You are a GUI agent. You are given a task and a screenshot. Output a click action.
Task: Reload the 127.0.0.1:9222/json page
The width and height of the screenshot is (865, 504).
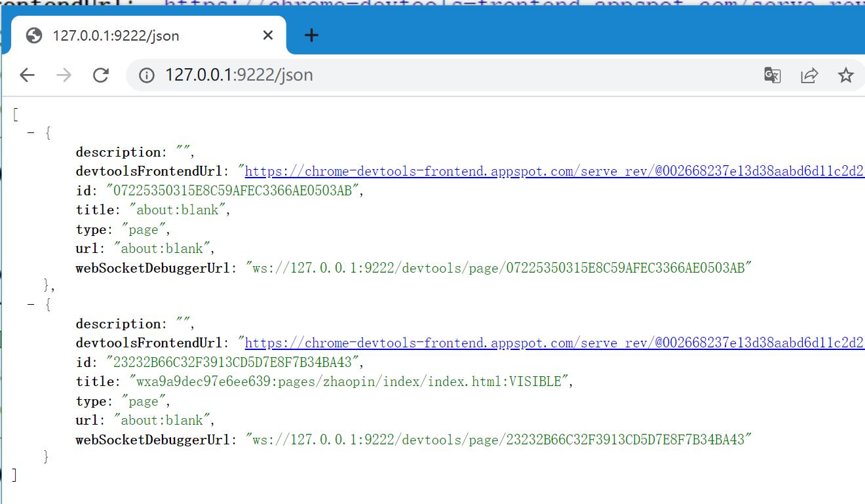tap(100, 75)
